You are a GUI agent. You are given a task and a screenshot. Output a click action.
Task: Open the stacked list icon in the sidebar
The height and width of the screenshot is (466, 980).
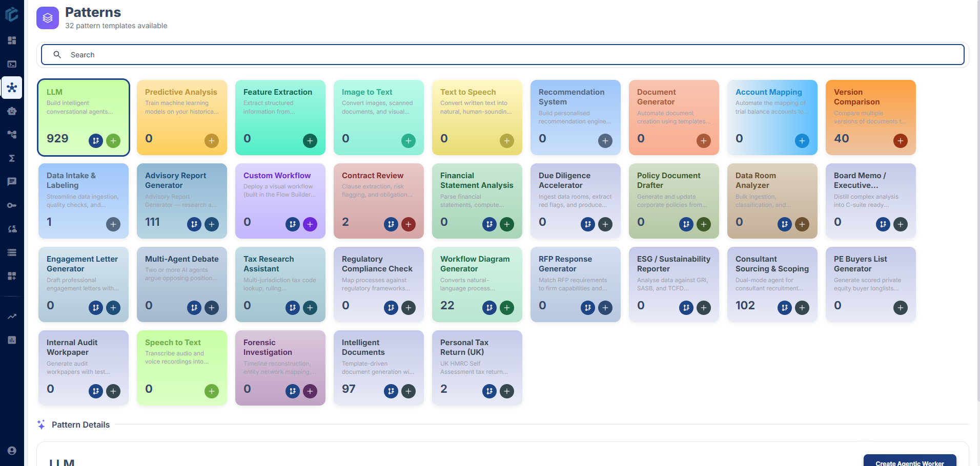coord(12,252)
